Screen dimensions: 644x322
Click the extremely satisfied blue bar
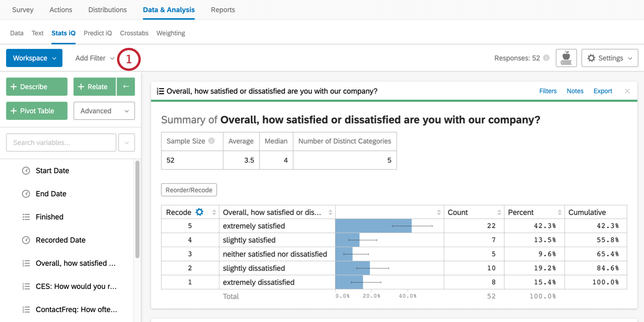point(373,226)
